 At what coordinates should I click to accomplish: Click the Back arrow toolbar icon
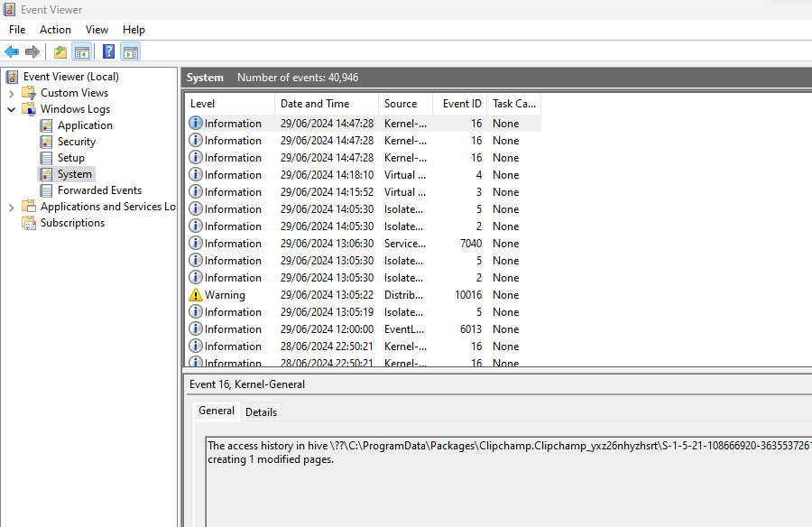pos(12,51)
